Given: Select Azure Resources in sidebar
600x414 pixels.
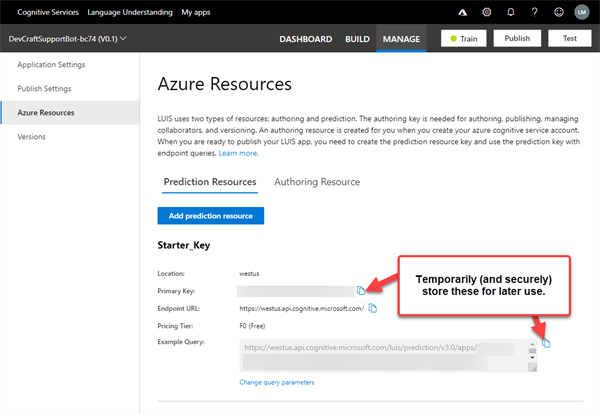Looking at the screenshot, I should tap(70, 112).
